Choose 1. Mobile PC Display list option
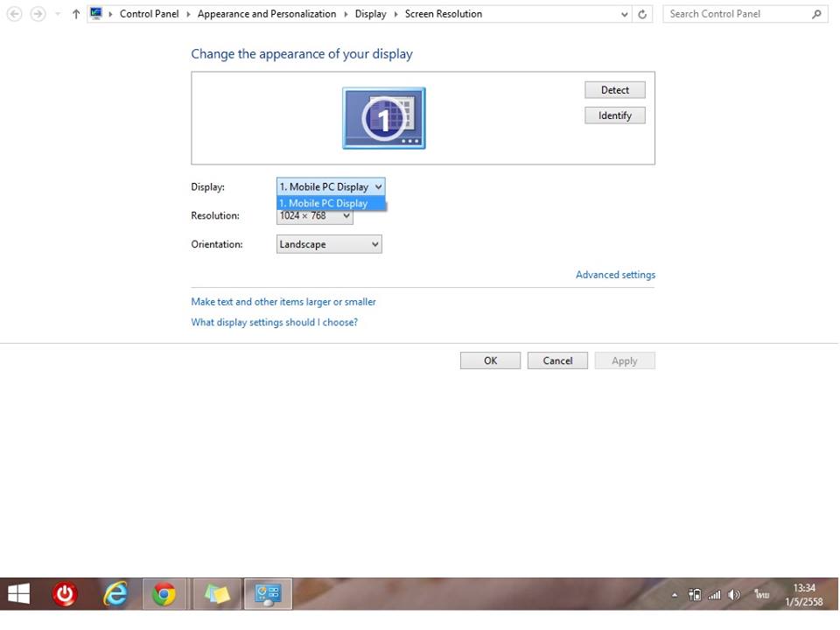 pyautogui.click(x=331, y=203)
